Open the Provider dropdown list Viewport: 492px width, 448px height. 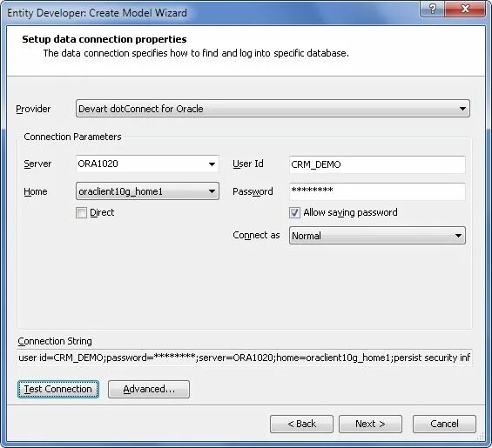coord(273,109)
